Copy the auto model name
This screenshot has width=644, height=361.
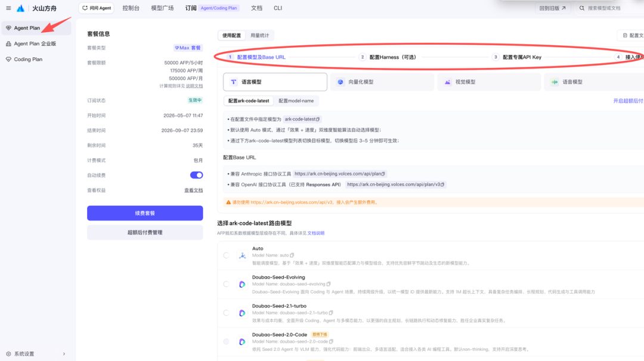pyautogui.click(x=292, y=255)
